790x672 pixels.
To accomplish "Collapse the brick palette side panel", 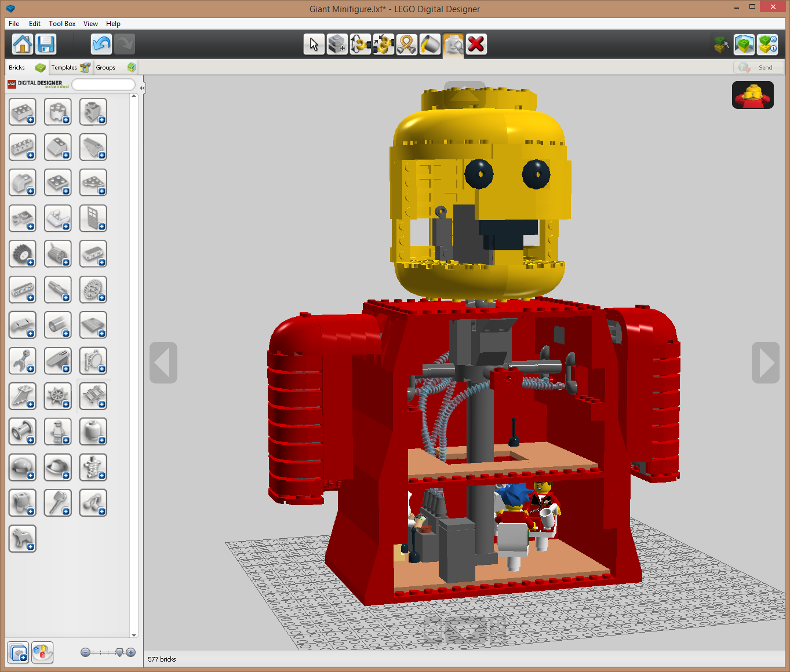I will coord(142,88).
